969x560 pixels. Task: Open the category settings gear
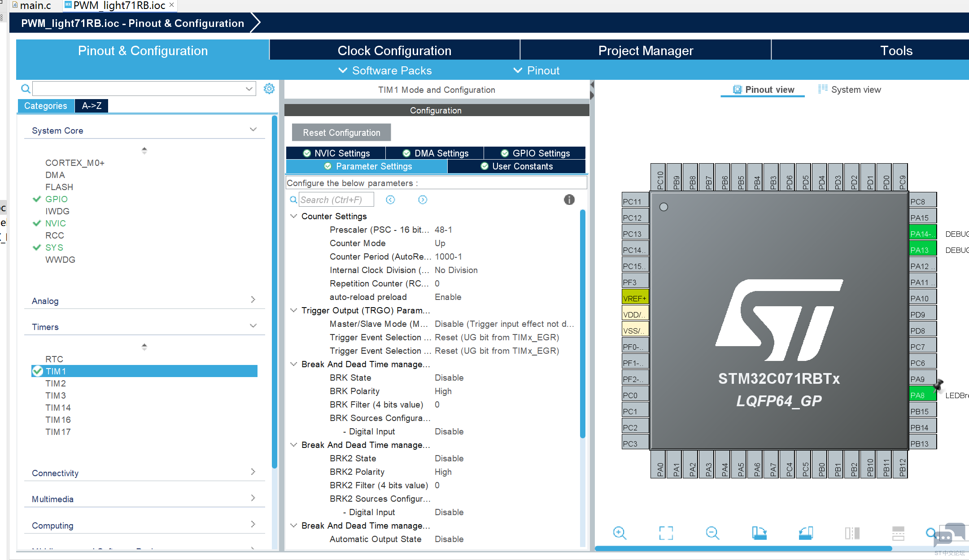click(269, 88)
